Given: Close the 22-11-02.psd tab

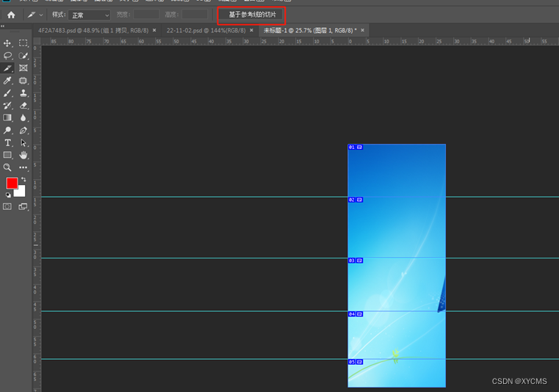Looking at the screenshot, I should click(x=251, y=30).
